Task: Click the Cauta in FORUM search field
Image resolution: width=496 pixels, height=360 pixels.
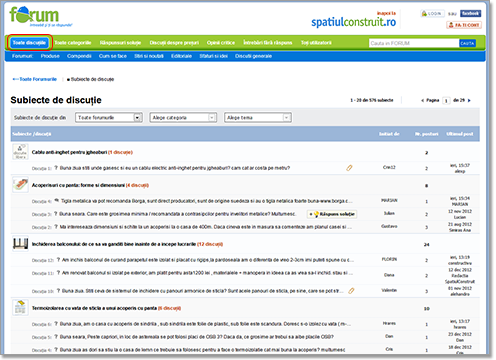Action: coord(414,43)
